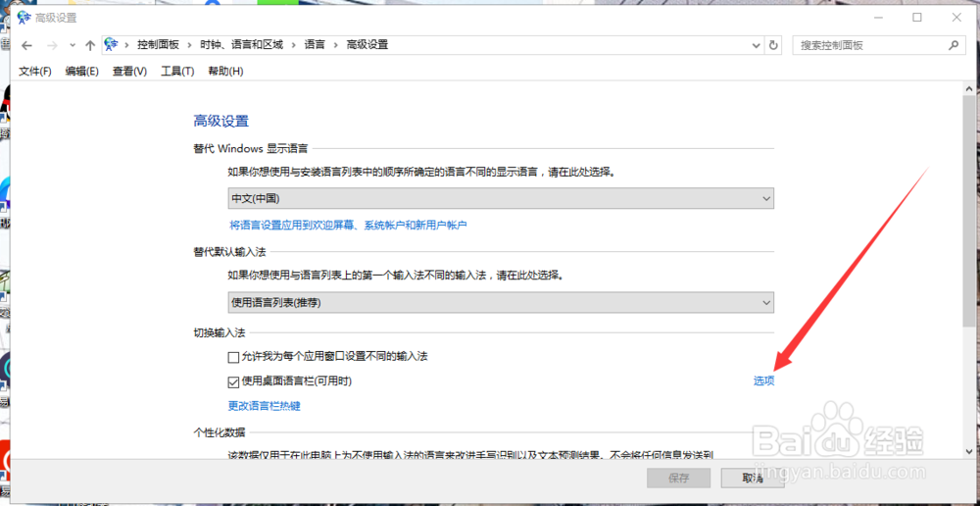This screenshot has height=506, width=980.
Task: Click 将语言设置应用到欢迎屏幕 link
Action: 348,225
